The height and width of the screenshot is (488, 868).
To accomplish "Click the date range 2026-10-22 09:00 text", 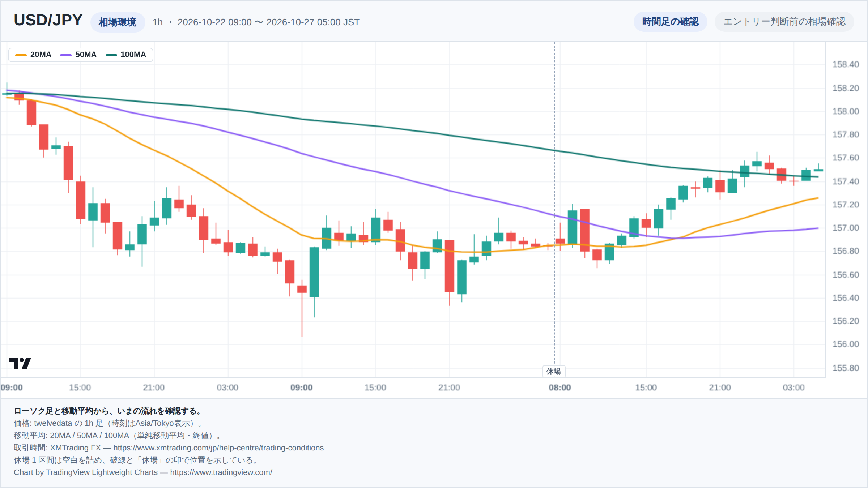I will [214, 22].
